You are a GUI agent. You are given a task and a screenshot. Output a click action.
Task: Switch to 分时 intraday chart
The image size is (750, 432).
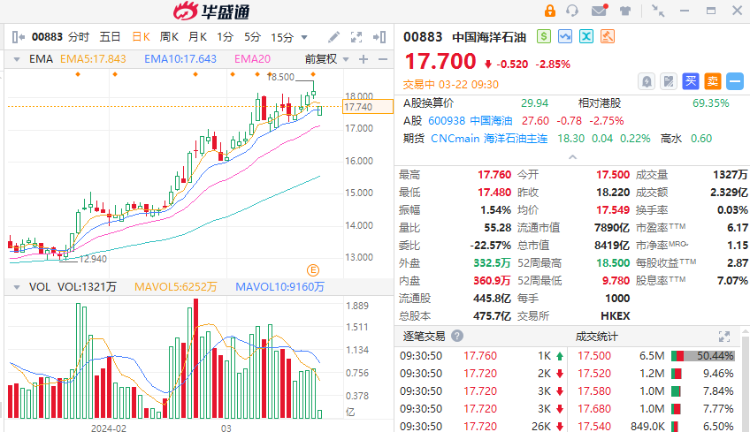[78, 37]
